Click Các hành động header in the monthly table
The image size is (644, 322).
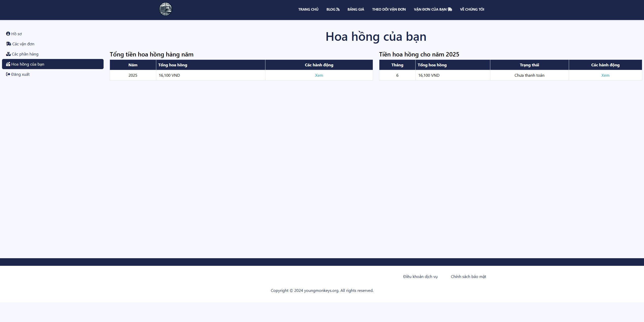pyautogui.click(x=605, y=65)
